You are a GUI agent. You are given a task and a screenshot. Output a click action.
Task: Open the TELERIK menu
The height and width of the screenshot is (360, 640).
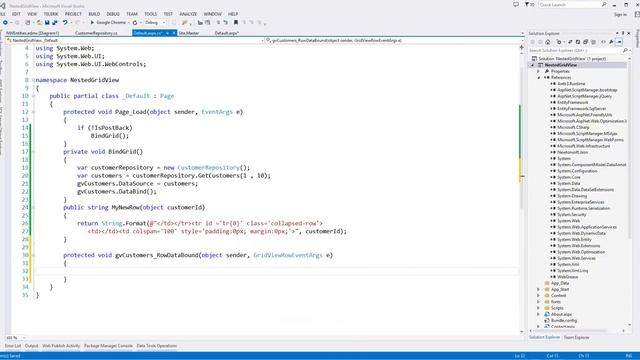click(x=51, y=14)
